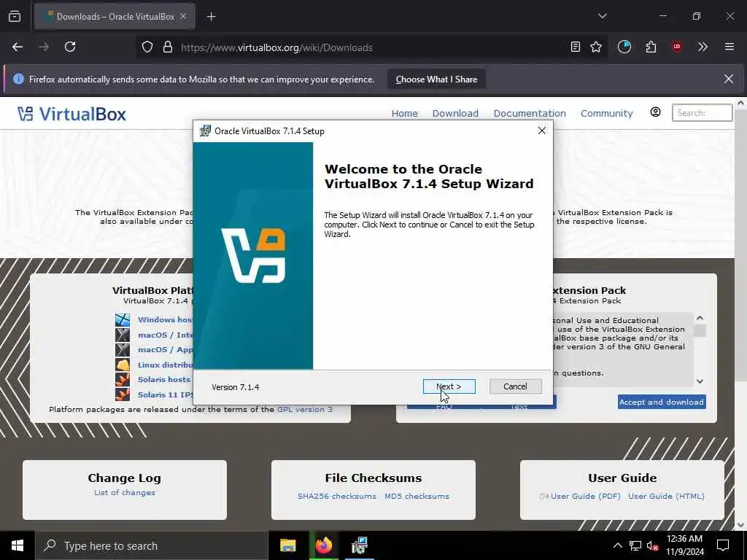747x560 pixels.
Task: Open the GPL version 3 link
Action: click(305, 410)
